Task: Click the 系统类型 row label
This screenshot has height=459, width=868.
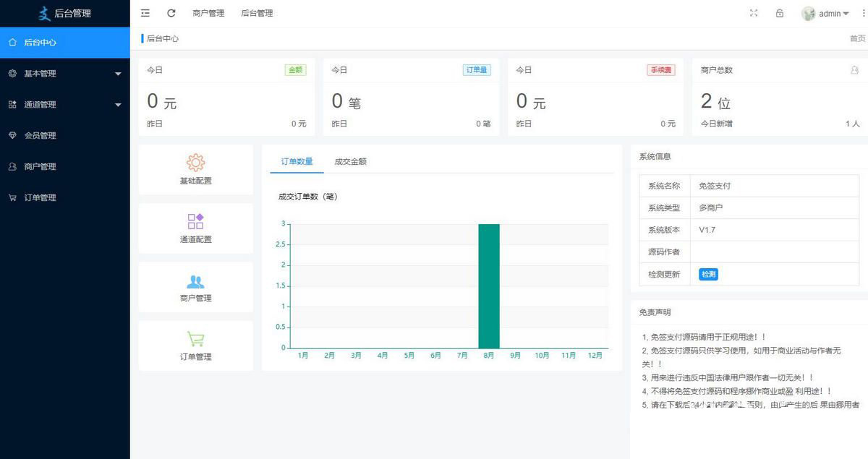Action: pyautogui.click(x=664, y=207)
